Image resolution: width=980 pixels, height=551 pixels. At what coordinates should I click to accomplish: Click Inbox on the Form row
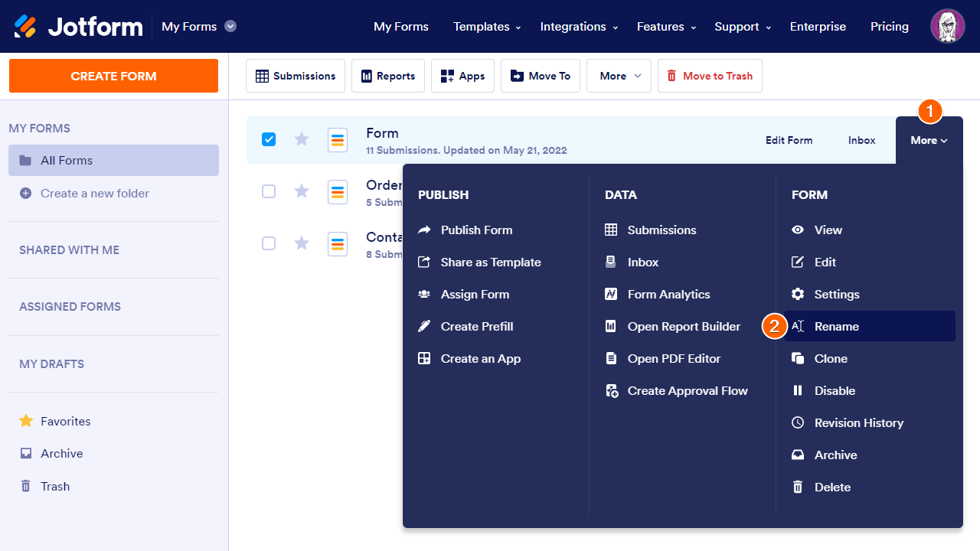tap(861, 140)
